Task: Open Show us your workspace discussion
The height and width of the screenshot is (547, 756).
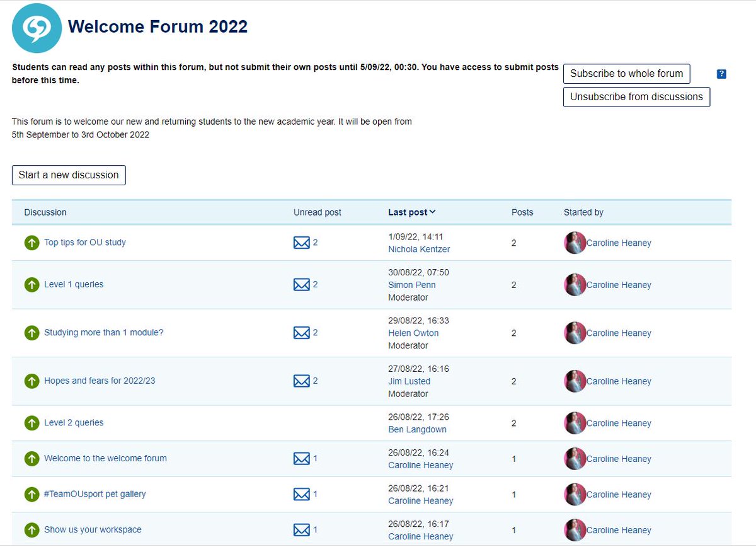Action: 93,530
